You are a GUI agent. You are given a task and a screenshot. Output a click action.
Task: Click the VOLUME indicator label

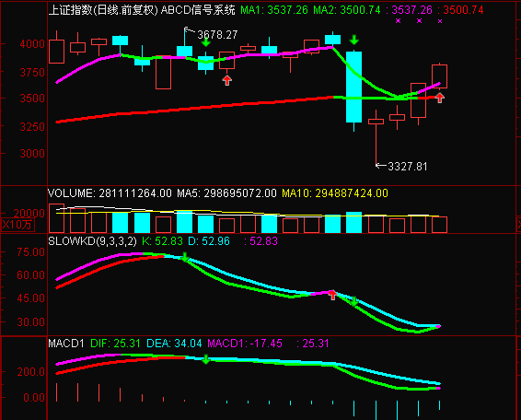coord(70,193)
